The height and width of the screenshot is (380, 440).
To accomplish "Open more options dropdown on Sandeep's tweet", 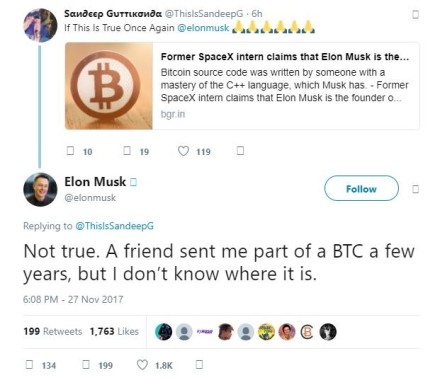I will pos(415,14).
